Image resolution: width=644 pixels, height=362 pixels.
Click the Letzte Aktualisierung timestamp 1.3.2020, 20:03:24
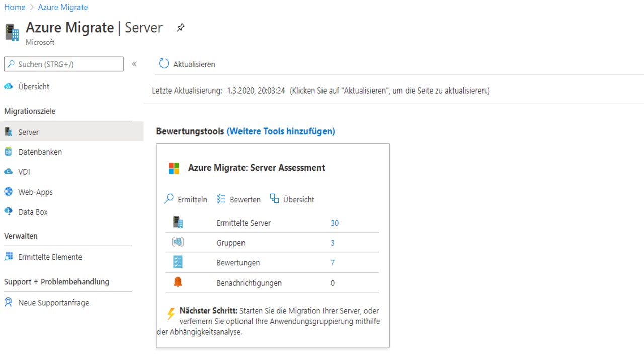(256, 90)
